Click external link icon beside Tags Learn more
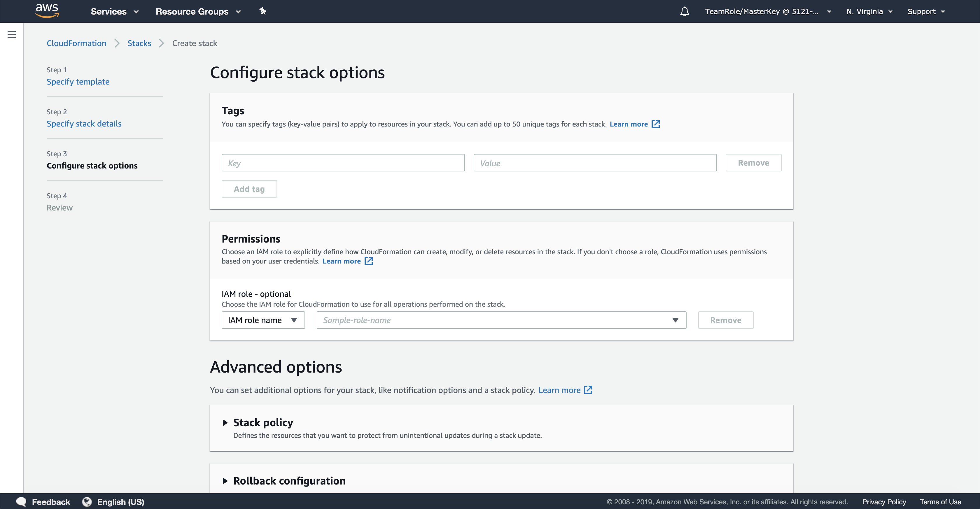 click(x=655, y=124)
